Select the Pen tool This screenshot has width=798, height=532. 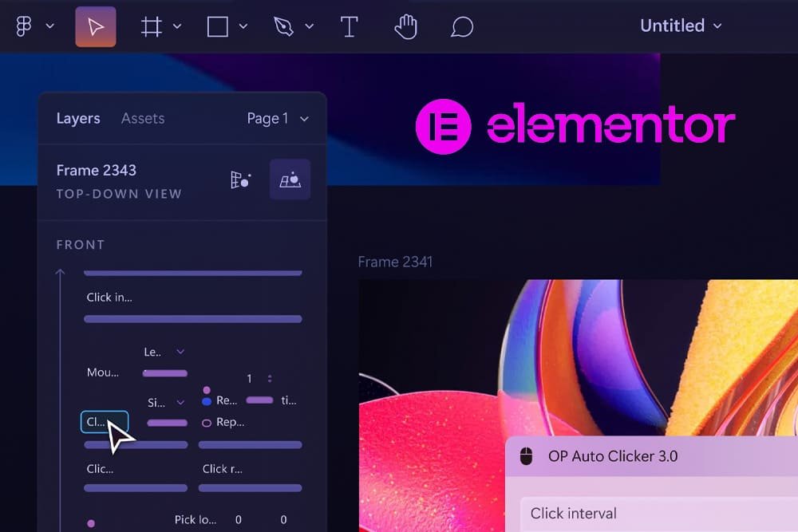283,26
